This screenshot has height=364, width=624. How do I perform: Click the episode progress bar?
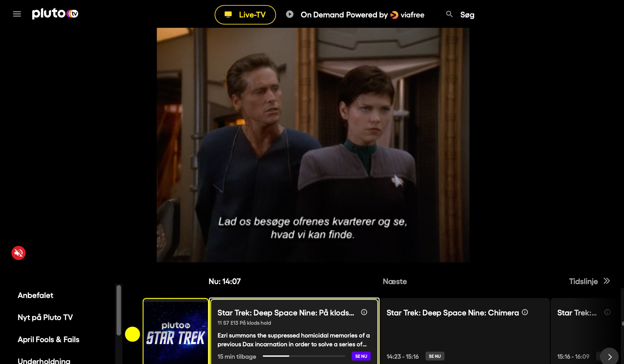click(x=304, y=356)
